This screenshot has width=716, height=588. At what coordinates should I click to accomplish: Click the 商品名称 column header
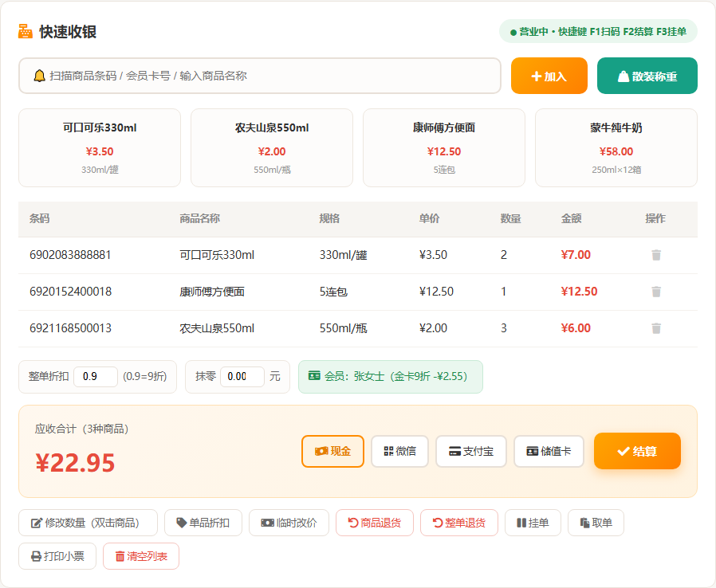click(x=199, y=218)
